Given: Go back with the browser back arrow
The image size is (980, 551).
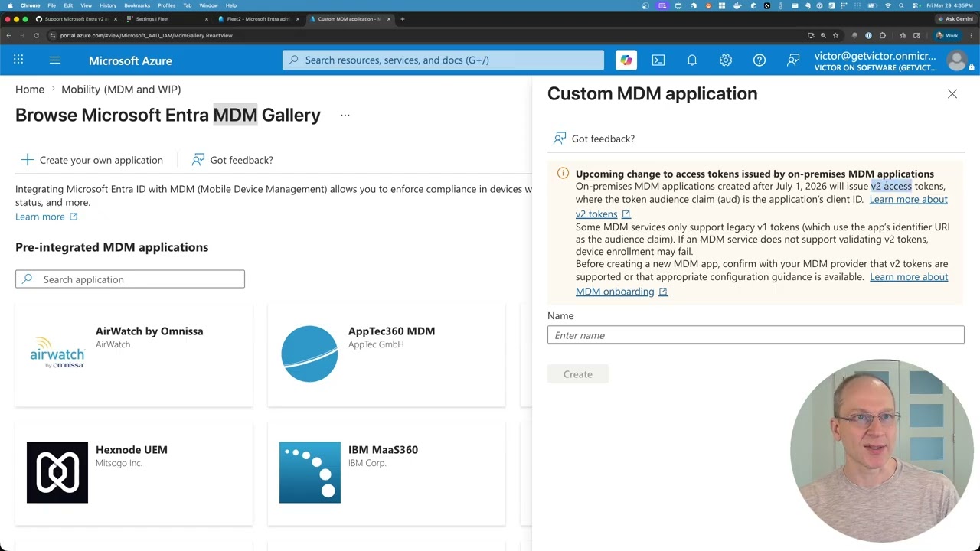Looking at the screenshot, I should (8, 35).
